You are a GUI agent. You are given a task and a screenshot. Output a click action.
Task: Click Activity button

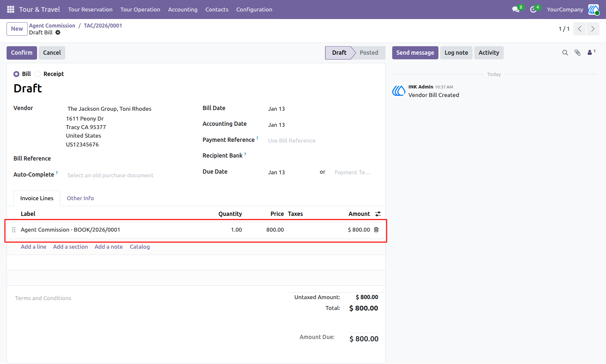[489, 53]
